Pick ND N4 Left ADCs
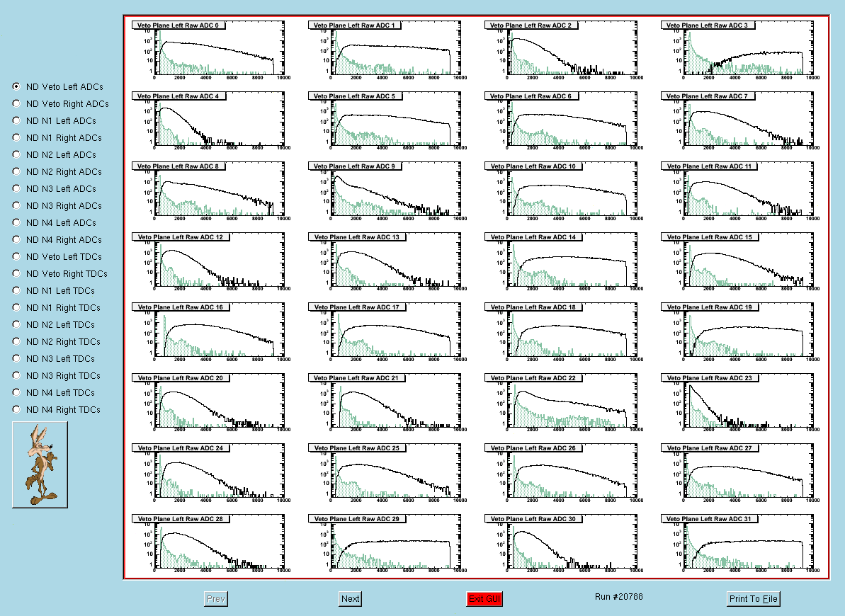Viewport: 845px width, 616px height. pos(17,222)
